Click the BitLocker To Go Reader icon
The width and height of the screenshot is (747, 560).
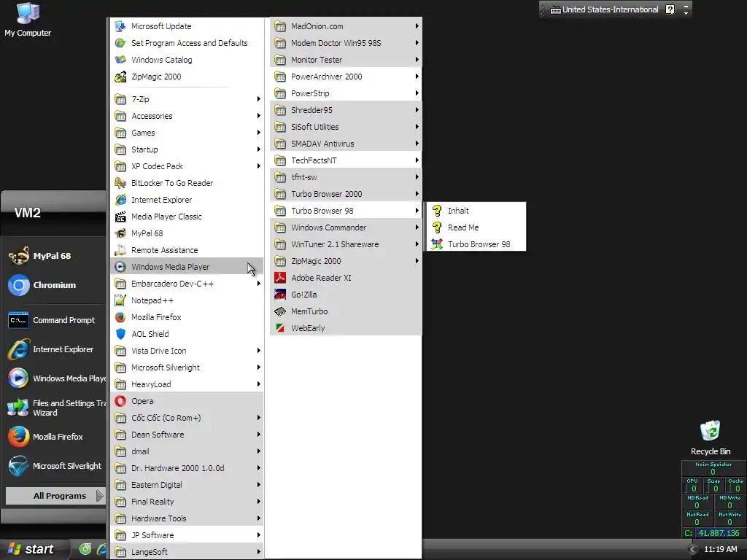pyautogui.click(x=120, y=183)
